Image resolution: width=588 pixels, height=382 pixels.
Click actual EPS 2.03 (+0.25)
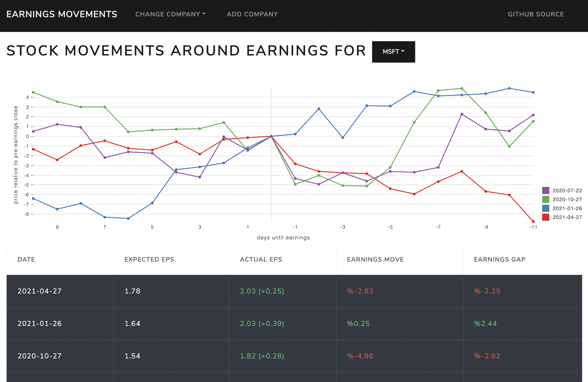tap(262, 291)
